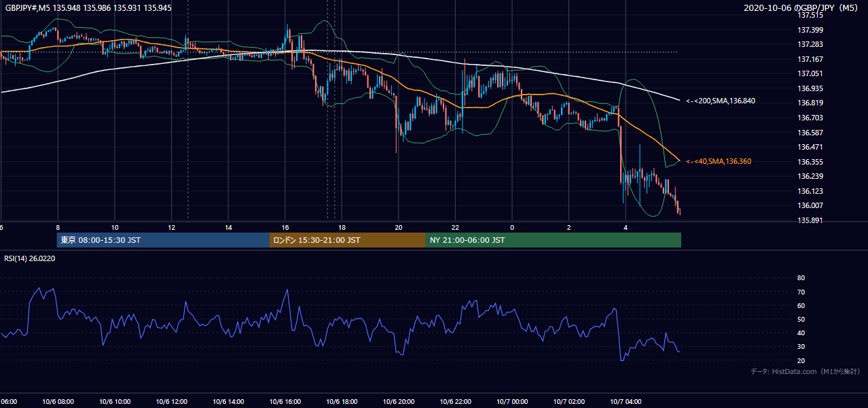Click RSI scale value 80
This screenshot has height=408, width=868.
pyautogui.click(x=801, y=278)
